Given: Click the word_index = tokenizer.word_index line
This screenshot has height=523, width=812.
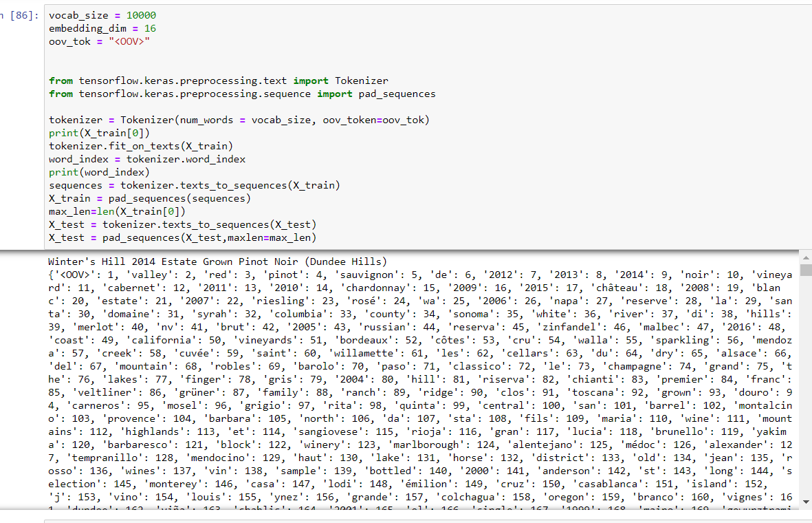Looking at the screenshot, I should click(x=147, y=159).
